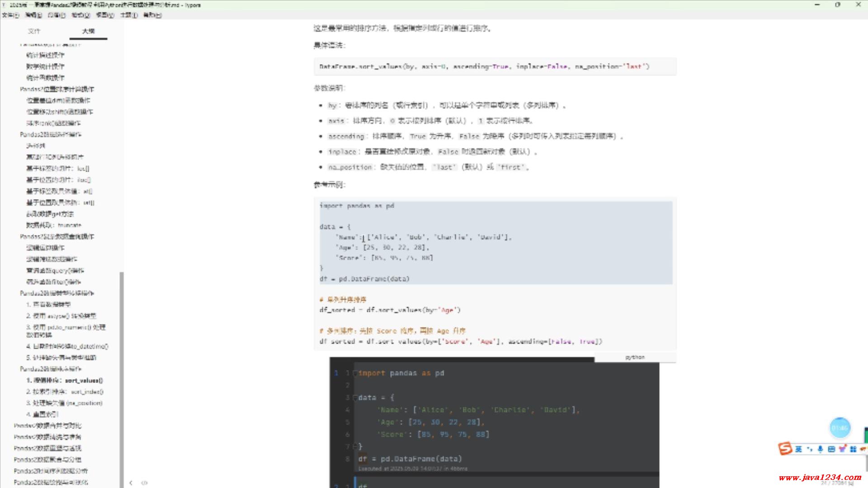Viewport: 868px width, 488px height.
Task: Click the Sogou input method logo
Action: click(x=785, y=448)
